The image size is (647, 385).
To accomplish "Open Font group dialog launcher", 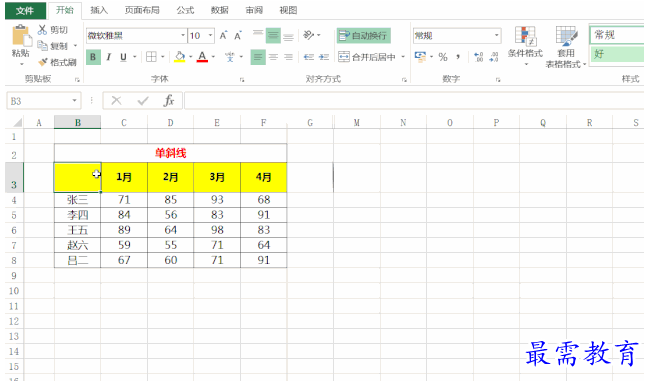I will 242,80.
